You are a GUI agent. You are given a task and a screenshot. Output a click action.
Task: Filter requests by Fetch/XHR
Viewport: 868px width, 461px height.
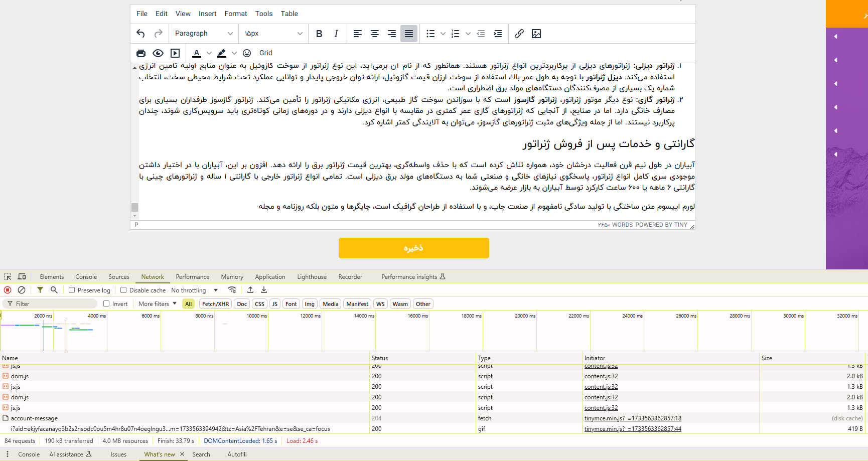point(216,304)
